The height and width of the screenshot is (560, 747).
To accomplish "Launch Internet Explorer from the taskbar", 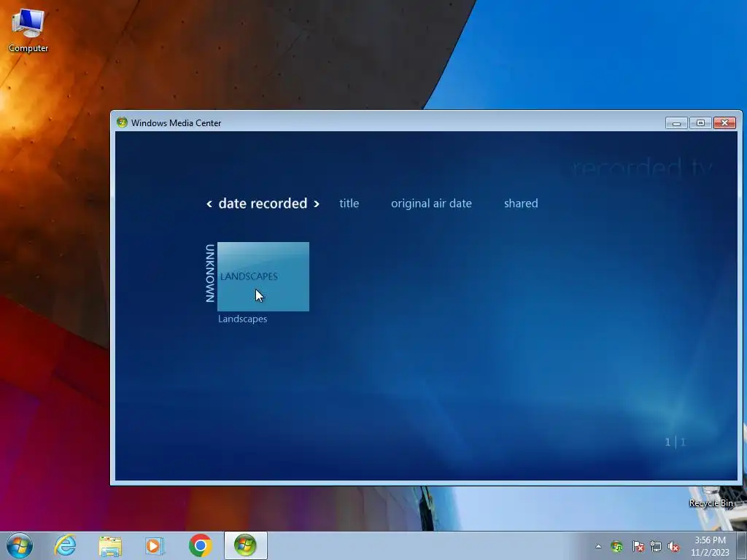I will pyautogui.click(x=65, y=545).
